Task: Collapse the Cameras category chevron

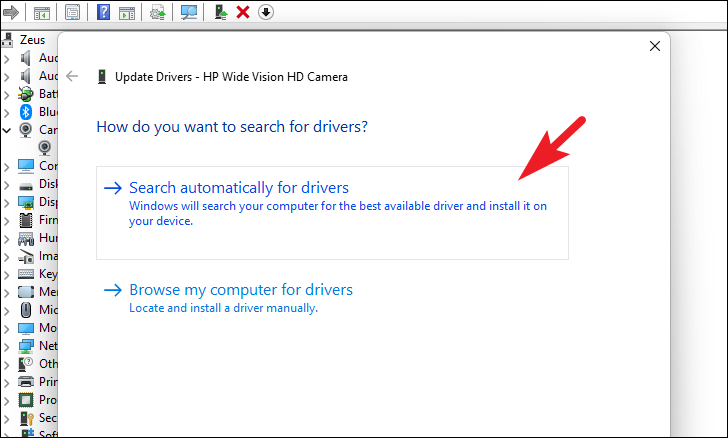Action: 6,130
